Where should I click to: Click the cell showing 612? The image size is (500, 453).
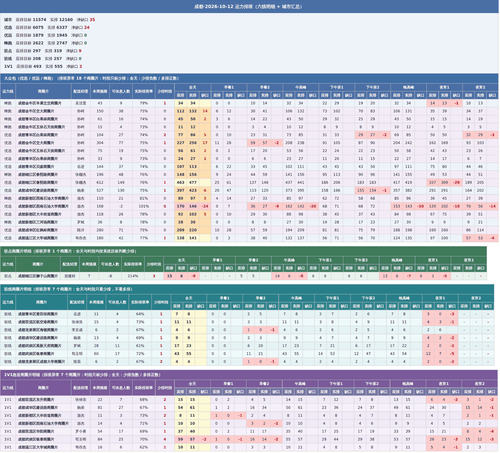point(100,183)
